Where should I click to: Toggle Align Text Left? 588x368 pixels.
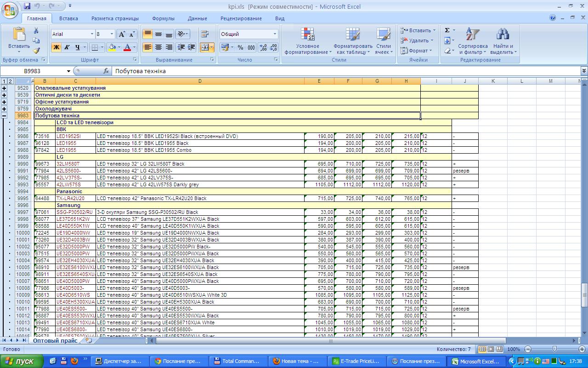[x=147, y=47]
